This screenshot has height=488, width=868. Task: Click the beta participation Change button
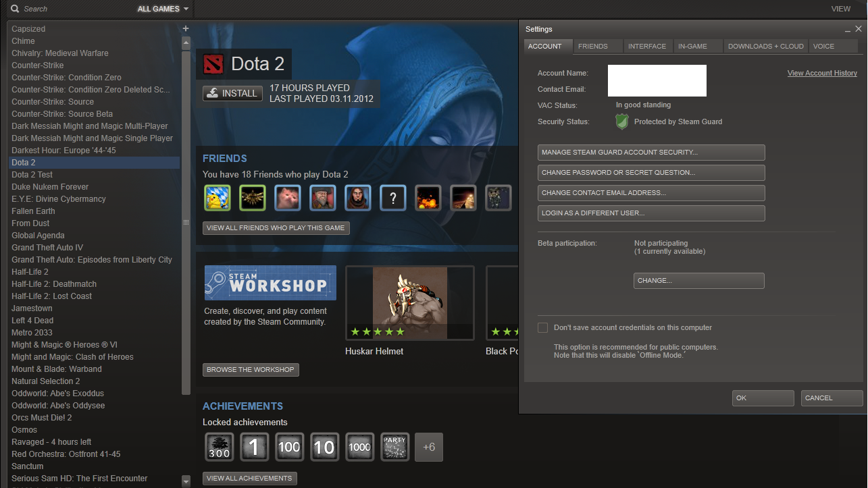pos(699,281)
